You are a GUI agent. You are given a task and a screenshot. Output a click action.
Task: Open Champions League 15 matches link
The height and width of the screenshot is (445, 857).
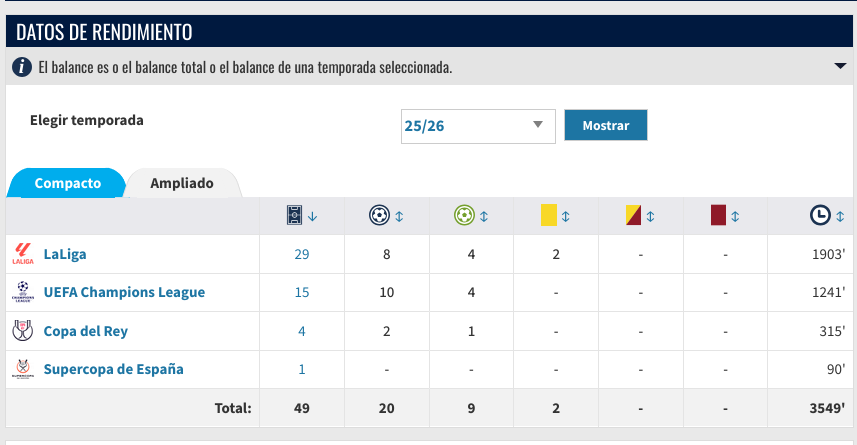click(302, 292)
